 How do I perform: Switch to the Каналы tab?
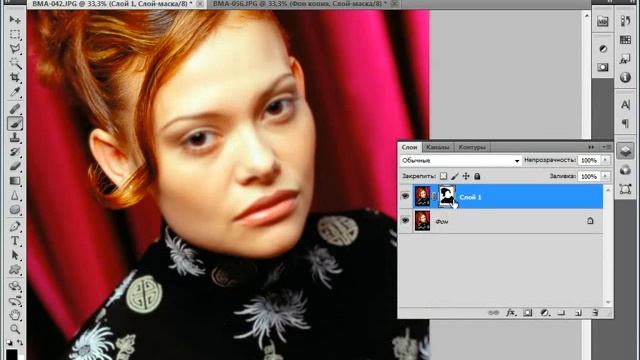coord(438,147)
